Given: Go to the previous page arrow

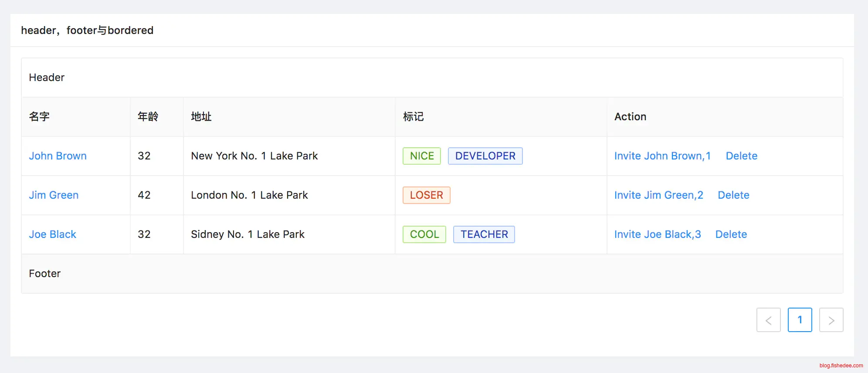Looking at the screenshot, I should pyautogui.click(x=768, y=320).
